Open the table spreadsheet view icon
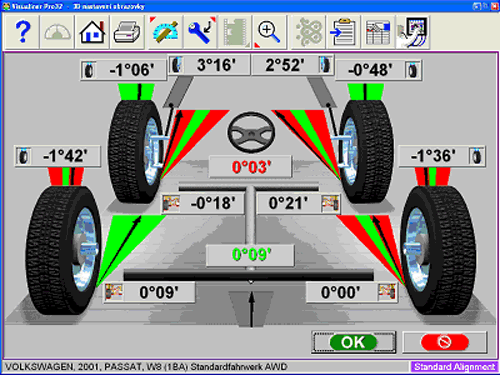The image size is (500, 375). tap(378, 32)
